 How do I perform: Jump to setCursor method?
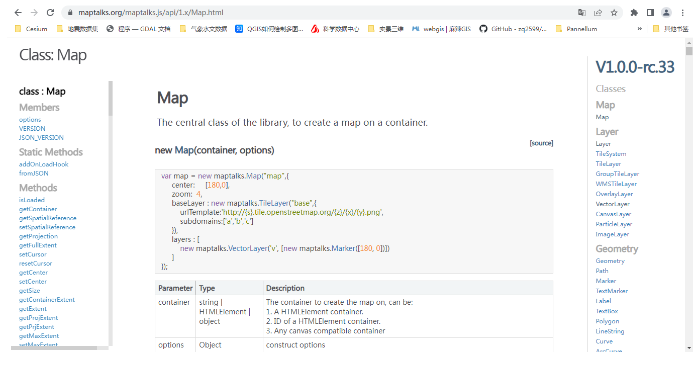point(33,254)
